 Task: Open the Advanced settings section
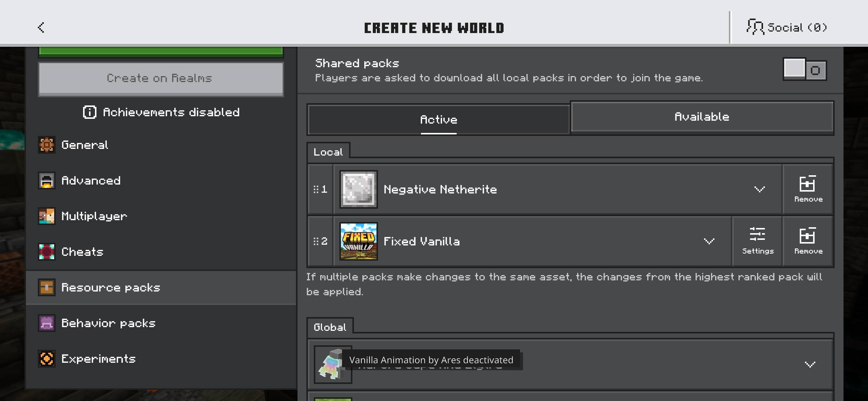pyautogui.click(x=161, y=180)
